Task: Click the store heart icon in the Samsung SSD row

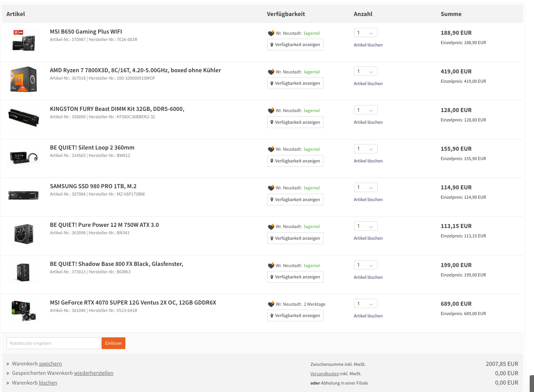Action: click(x=271, y=188)
